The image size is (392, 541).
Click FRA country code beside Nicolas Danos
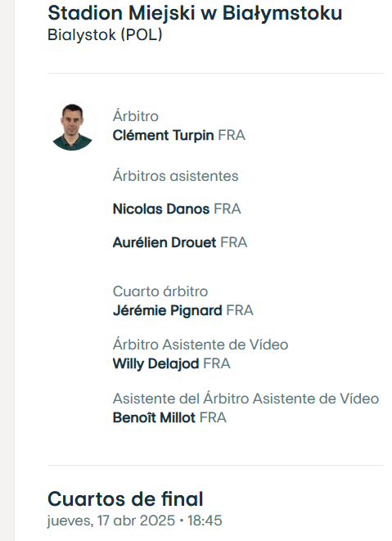pyautogui.click(x=228, y=209)
